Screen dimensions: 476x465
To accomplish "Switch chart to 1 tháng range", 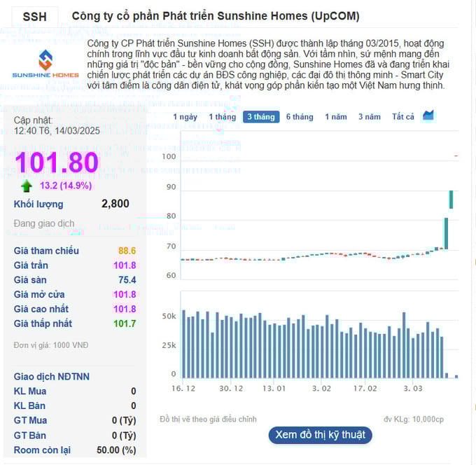I will pyautogui.click(x=222, y=117).
